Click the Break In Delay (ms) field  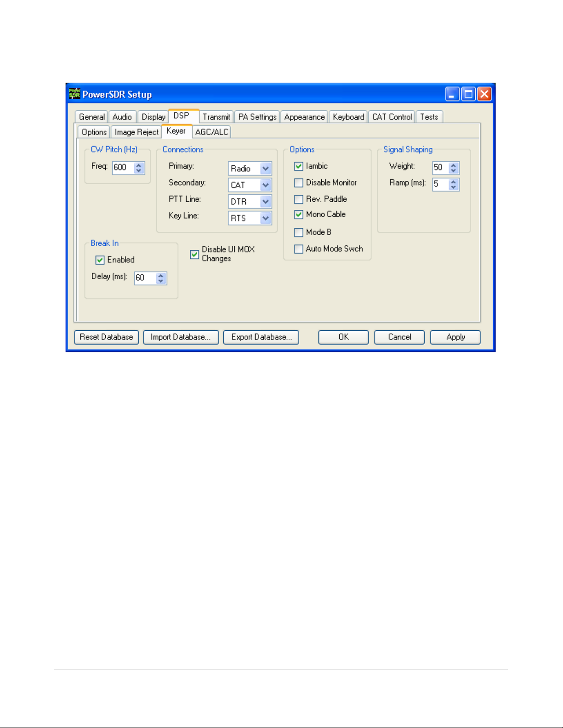tap(146, 278)
